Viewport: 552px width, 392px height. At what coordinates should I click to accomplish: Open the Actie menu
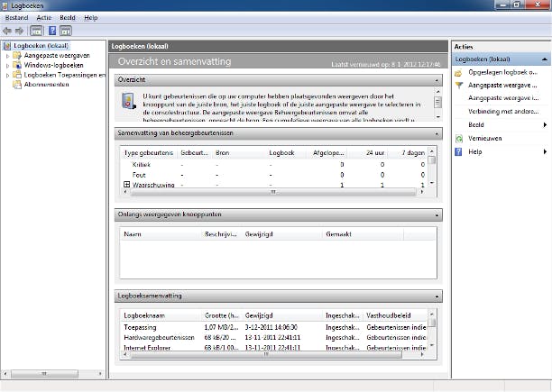(43, 17)
